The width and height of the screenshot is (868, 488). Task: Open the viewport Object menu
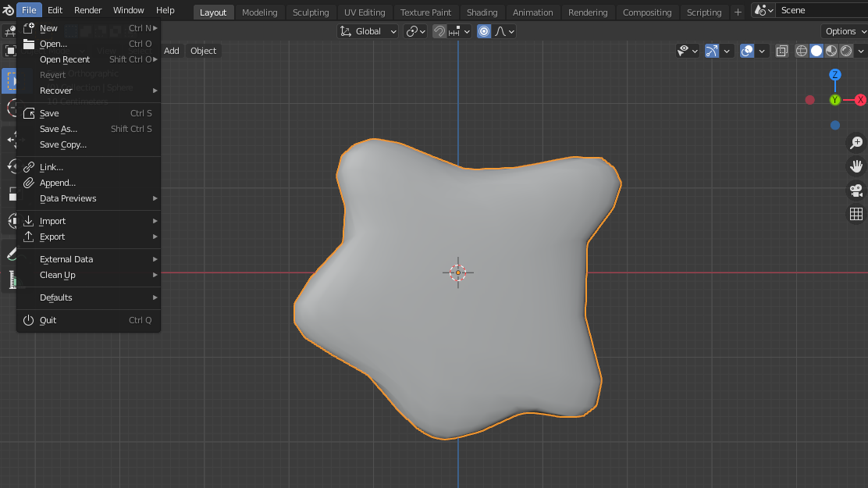tap(203, 51)
